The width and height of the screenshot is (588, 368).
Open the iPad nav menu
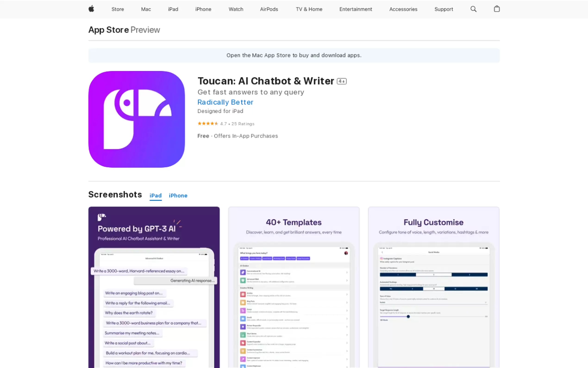(x=173, y=9)
